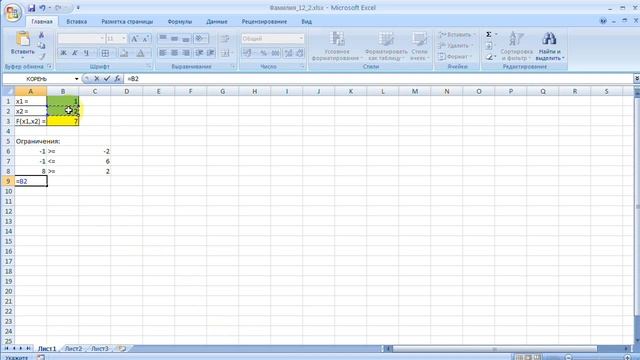Open the Общий number format dropdown

(x=301, y=39)
